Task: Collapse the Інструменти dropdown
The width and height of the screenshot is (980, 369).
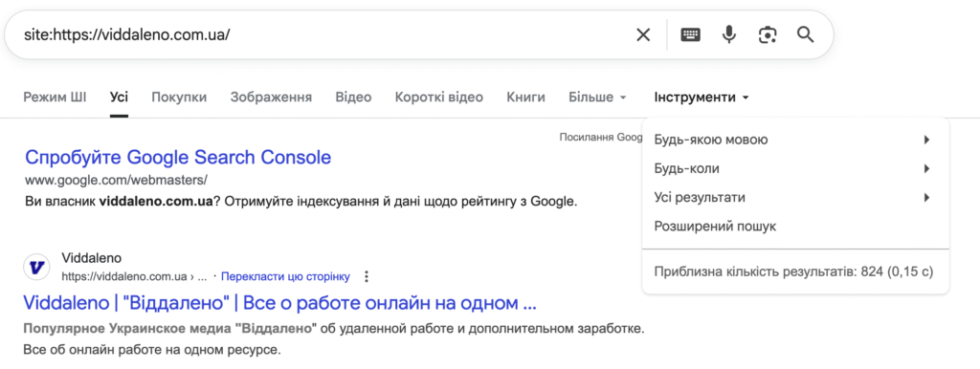Action: (x=702, y=98)
